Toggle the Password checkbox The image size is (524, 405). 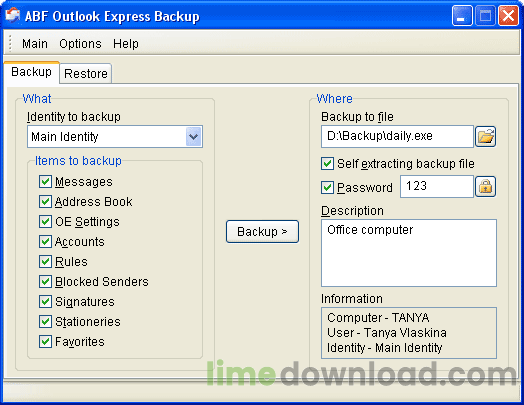[x=328, y=187]
